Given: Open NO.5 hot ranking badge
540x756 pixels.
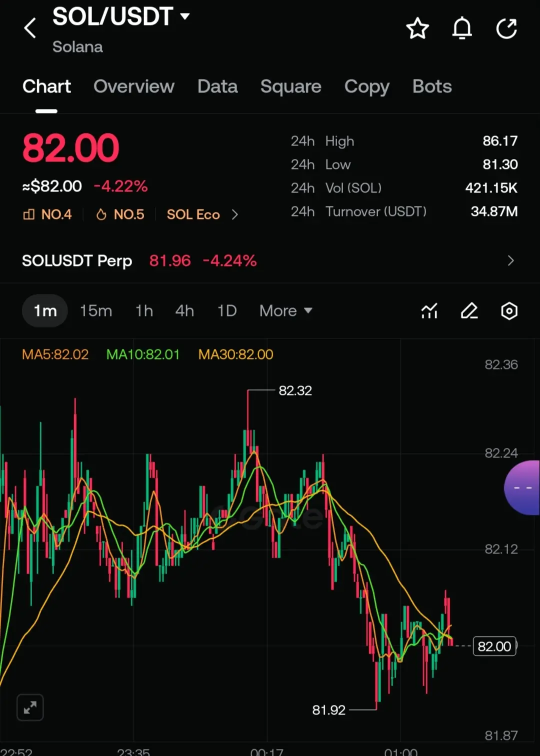Looking at the screenshot, I should click(120, 214).
